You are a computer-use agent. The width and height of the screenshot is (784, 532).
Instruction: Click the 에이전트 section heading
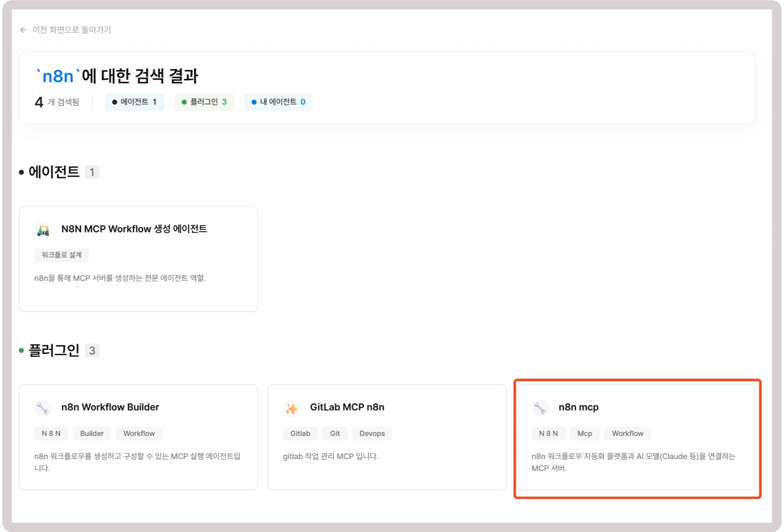click(x=54, y=172)
